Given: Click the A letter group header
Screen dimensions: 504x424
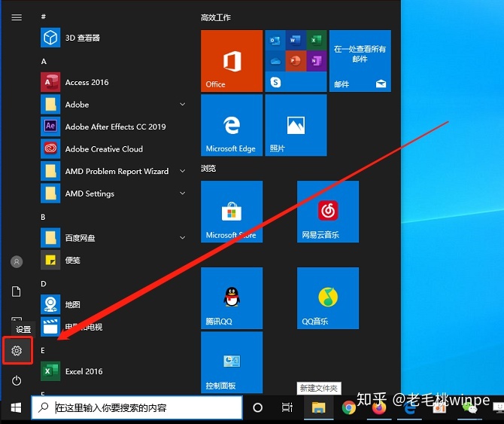Looking at the screenshot, I should 44,62.
